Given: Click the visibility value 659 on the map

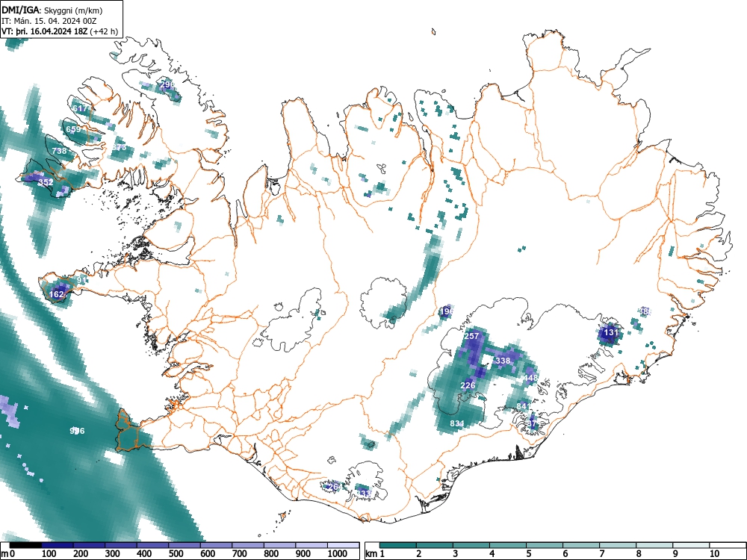Looking at the screenshot, I should [x=73, y=129].
